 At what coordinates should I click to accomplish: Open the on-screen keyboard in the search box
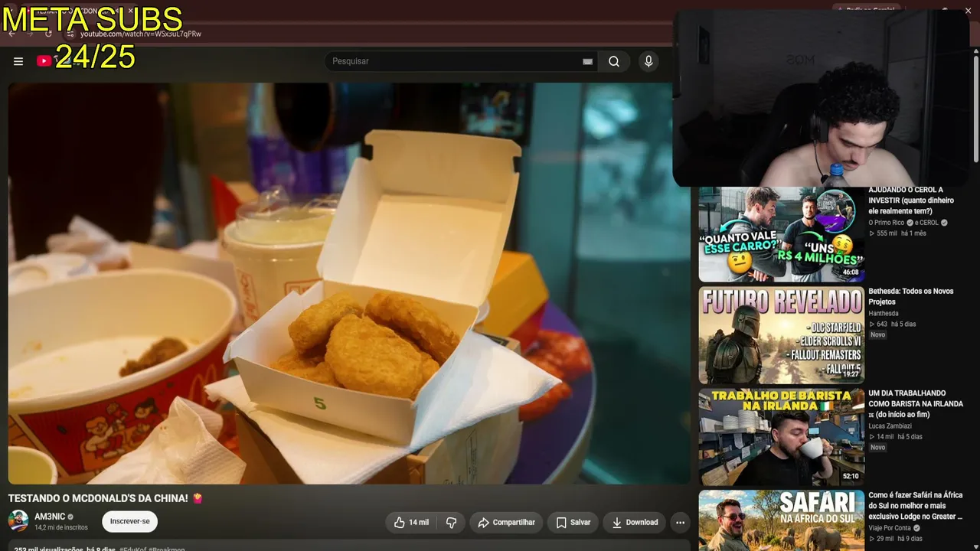(x=587, y=61)
